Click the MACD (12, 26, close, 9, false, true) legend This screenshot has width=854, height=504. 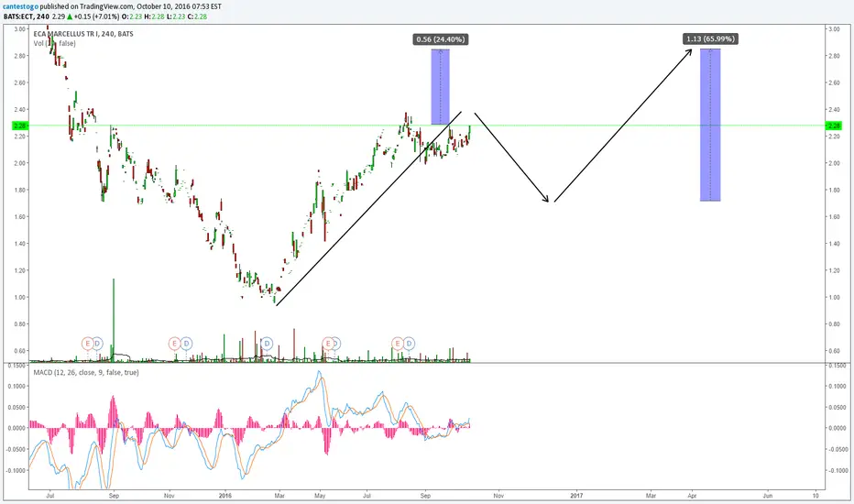[x=86, y=373]
